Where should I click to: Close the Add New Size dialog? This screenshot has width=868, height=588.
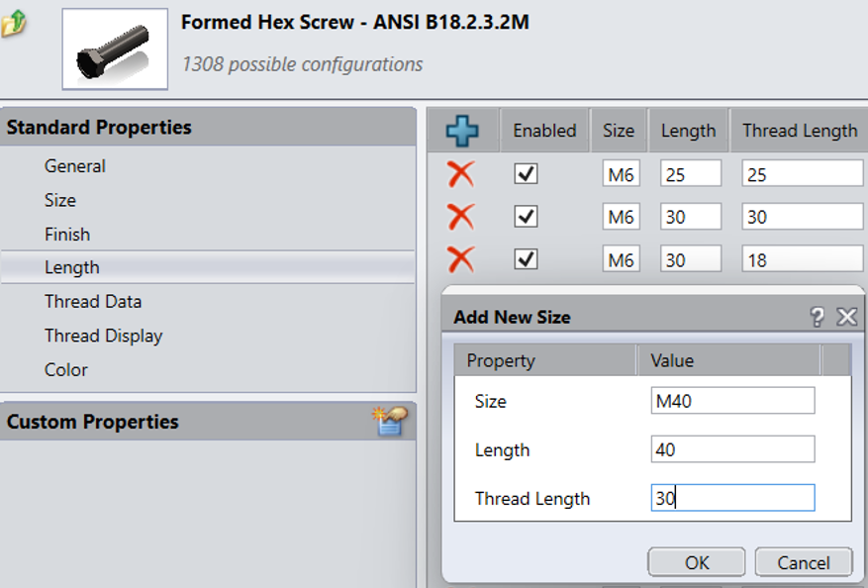pos(846,317)
